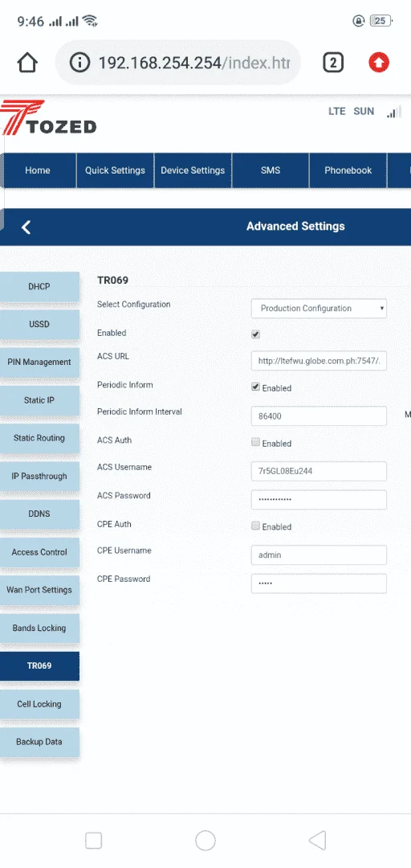Screen dimensions: 411x868
Task: Tap the site info icon in address bar
Action: coord(79,63)
